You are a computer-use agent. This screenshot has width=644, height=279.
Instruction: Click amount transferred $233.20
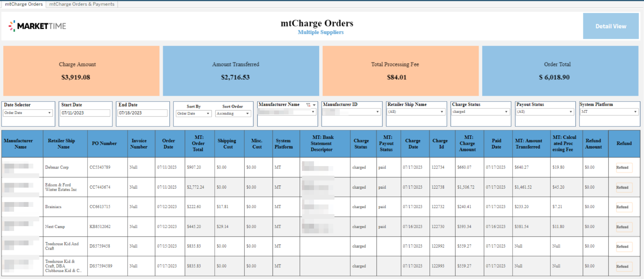coord(522,207)
